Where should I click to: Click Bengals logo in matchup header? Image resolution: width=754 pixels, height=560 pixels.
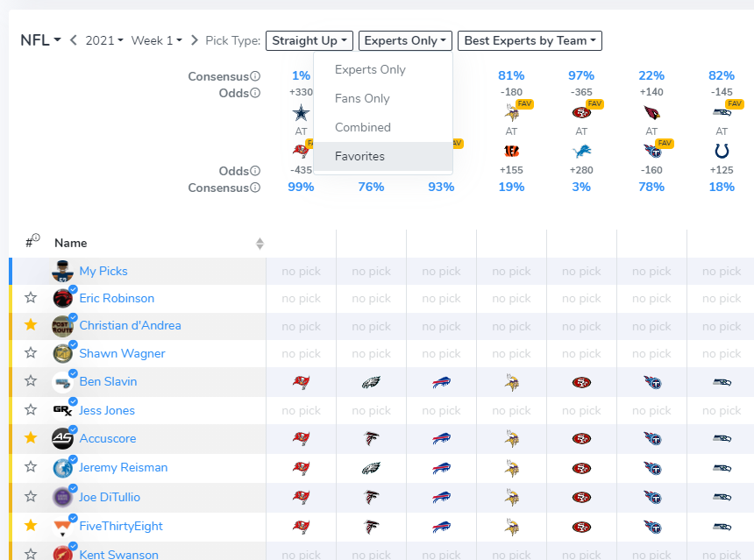511,151
